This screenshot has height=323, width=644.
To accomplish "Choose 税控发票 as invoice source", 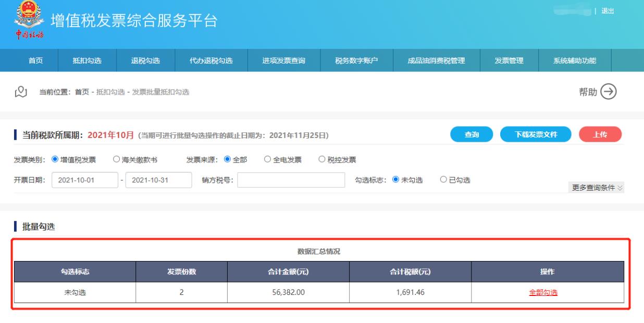I will [321, 160].
